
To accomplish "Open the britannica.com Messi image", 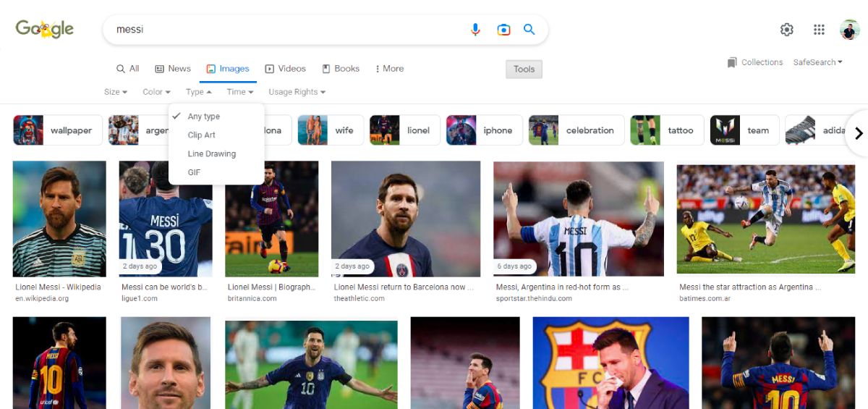I will tap(272, 219).
